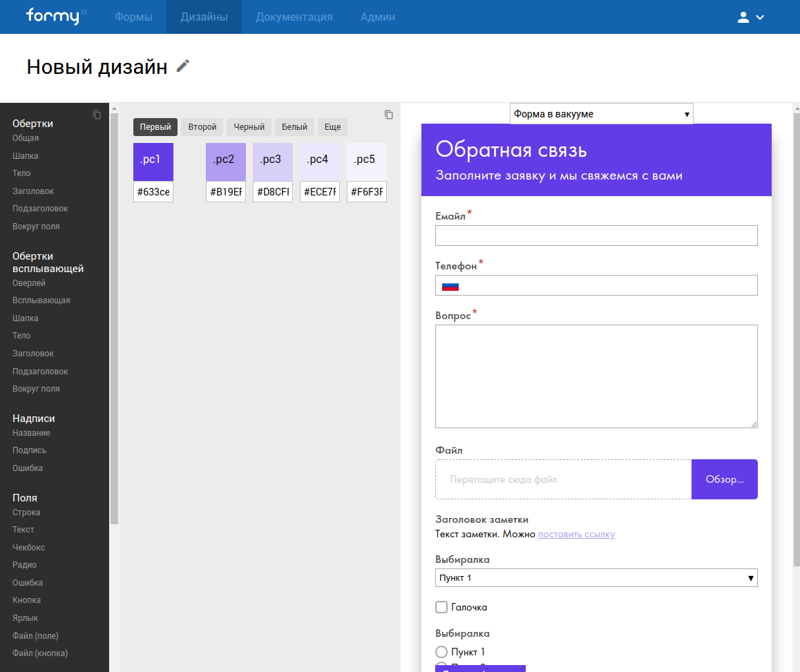The height and width of the screenshot is (672, 800).
Task: Open the Черный palette tab
Action: [249, 127]
